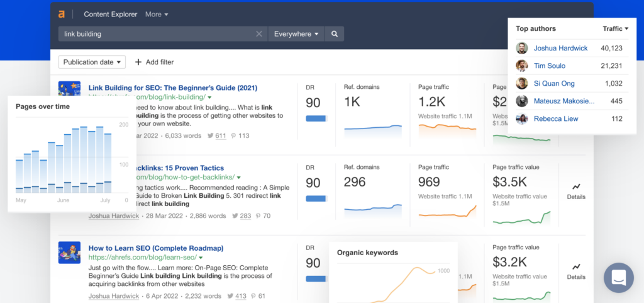
Task: Open Details trend icon for $3.5K result
Action: tap(576, 186)
